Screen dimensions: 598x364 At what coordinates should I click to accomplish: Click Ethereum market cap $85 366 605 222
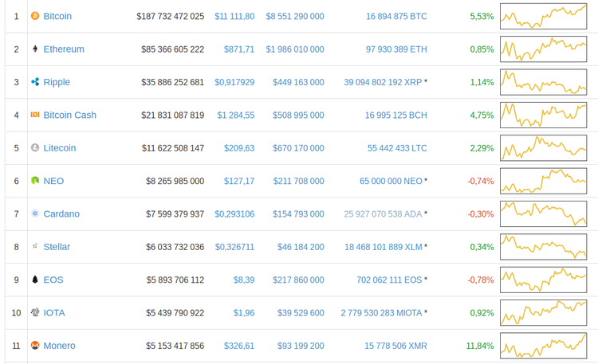(173, 49)
